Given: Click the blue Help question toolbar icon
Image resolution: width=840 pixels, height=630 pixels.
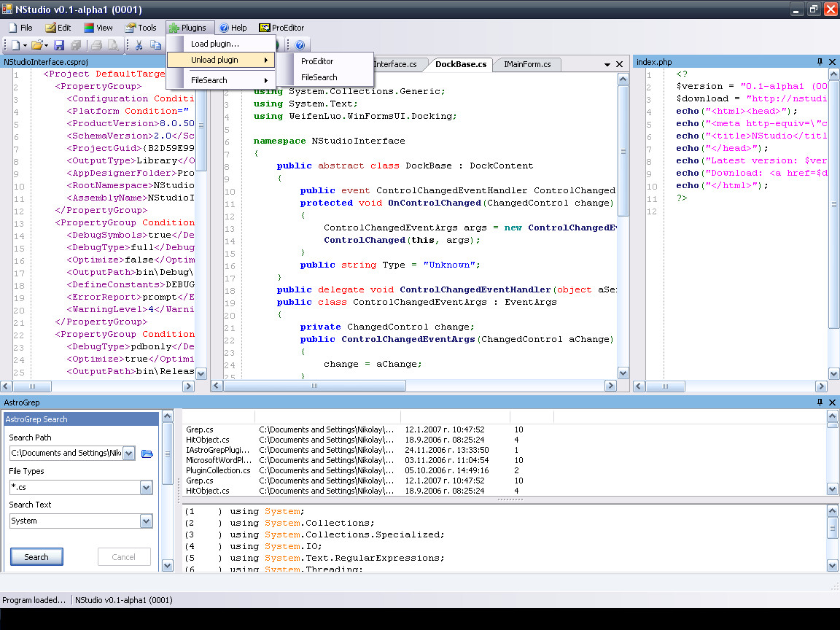Looking at the screenshot, I should coord(300,45).
